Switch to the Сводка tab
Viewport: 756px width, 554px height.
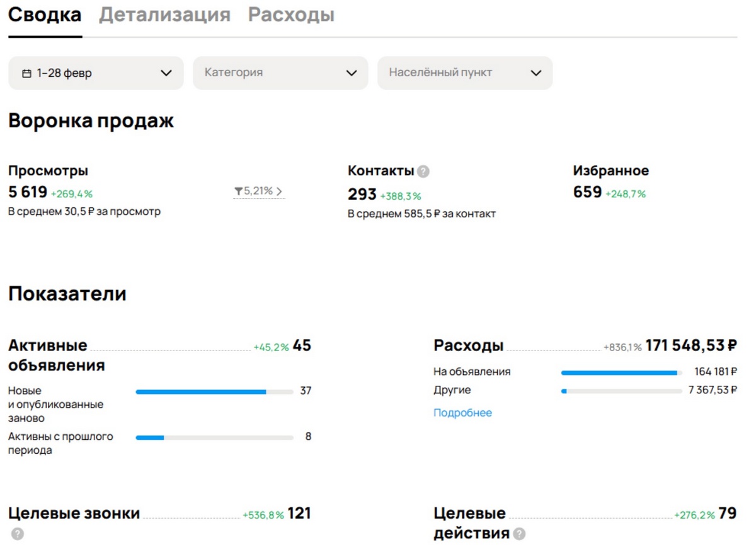pyautogui.click(x=45, y=15)
